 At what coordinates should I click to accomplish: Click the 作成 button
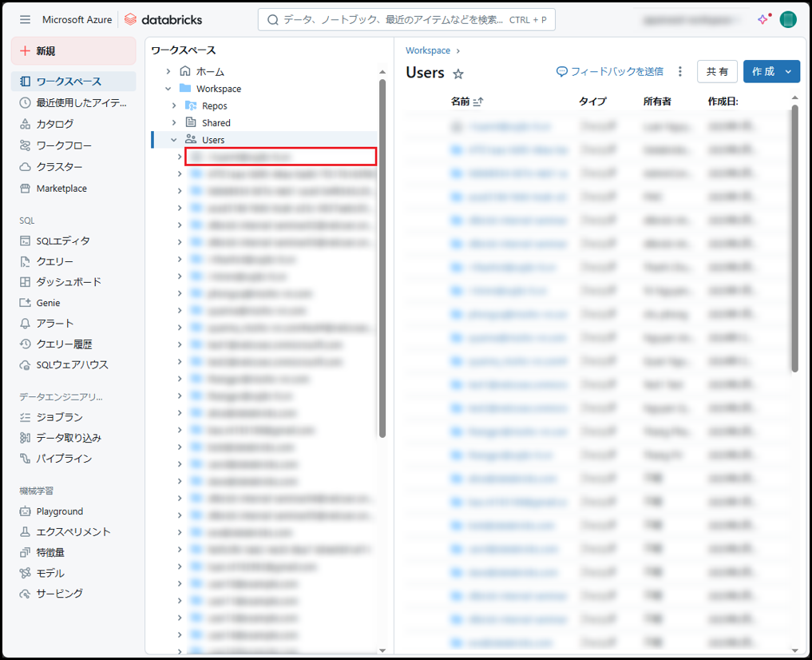[762, 71]
